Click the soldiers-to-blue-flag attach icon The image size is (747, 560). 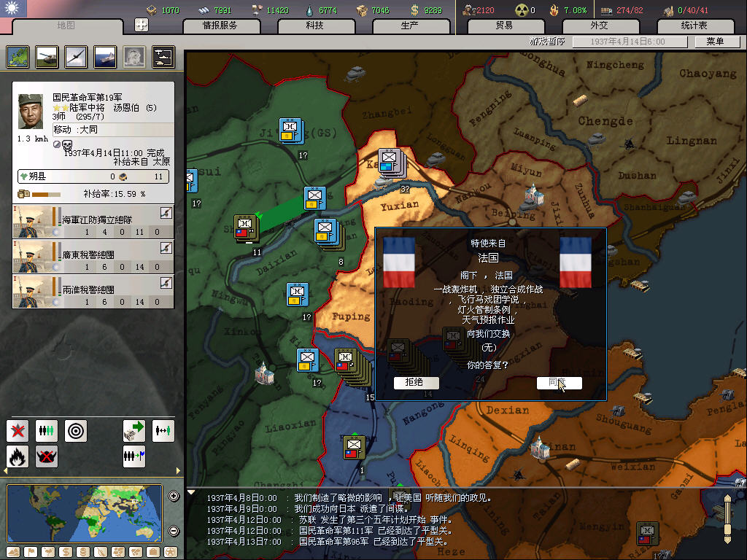134,456
